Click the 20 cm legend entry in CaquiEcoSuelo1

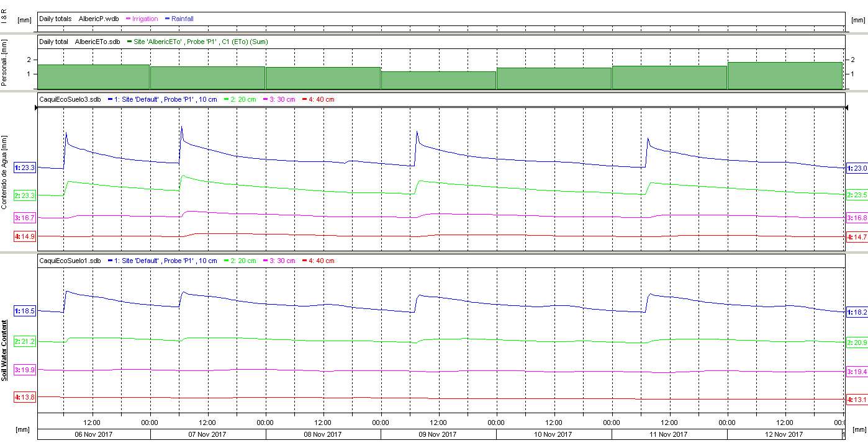[240, 261]
